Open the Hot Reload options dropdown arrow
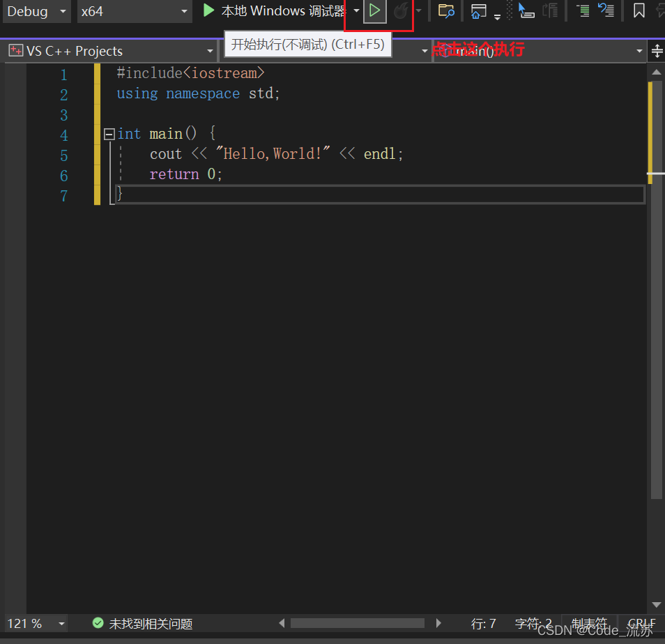The width and height of the screenshot is (665, 644). point(419,11)
